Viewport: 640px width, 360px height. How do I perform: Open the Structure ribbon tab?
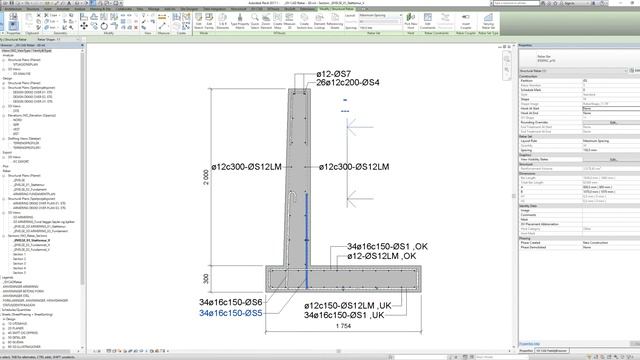tap(33, 9)
